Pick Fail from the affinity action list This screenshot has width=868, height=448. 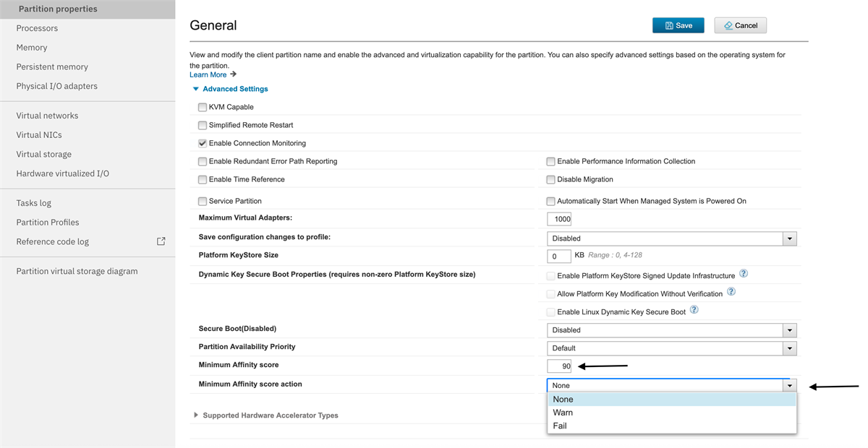tap(672, 426)
